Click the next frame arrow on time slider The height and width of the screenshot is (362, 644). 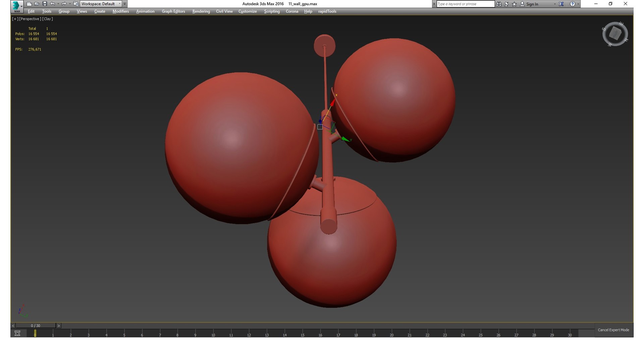click(58, 326)
